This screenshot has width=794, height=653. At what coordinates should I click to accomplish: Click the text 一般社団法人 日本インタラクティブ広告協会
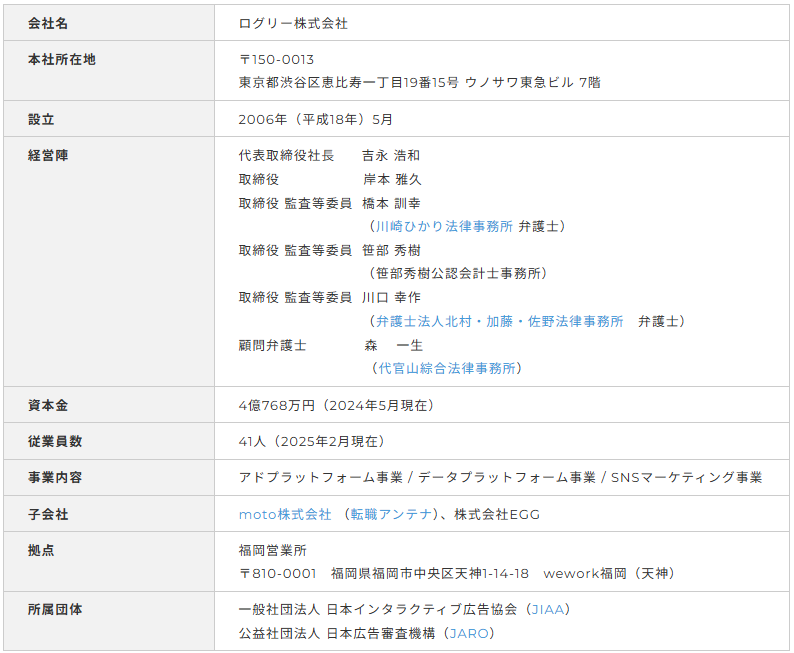378,609
